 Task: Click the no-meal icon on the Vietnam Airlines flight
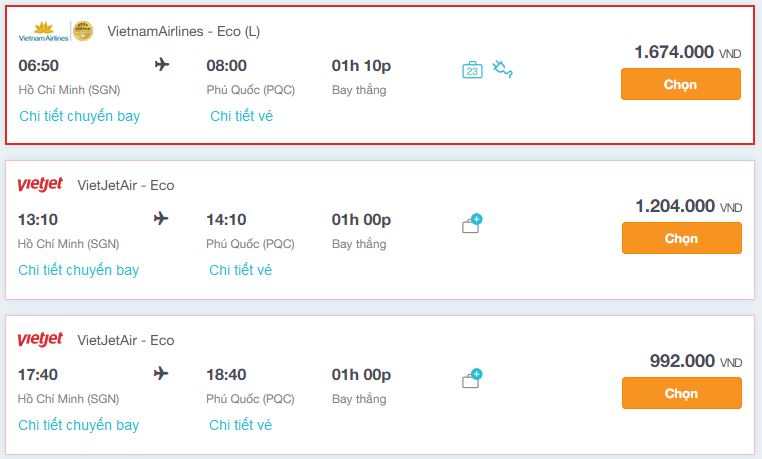click(x=502, y=69)
